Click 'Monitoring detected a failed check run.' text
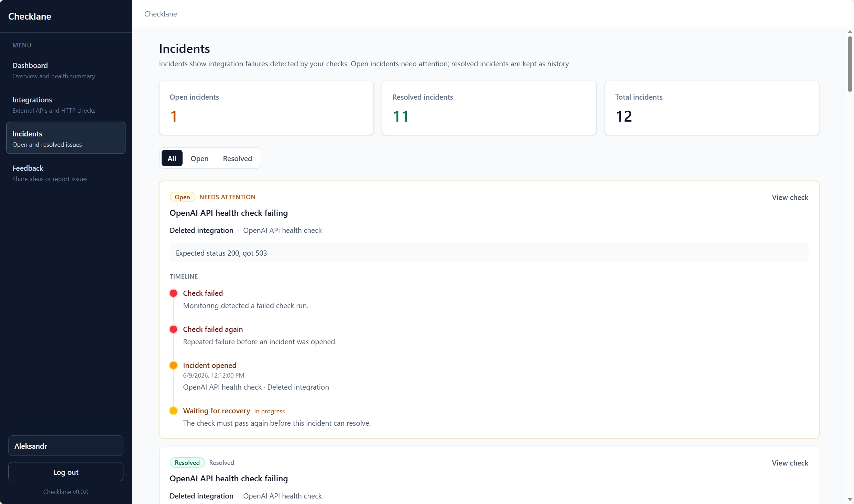Screen dimensions: 854x504 (246, 306)
